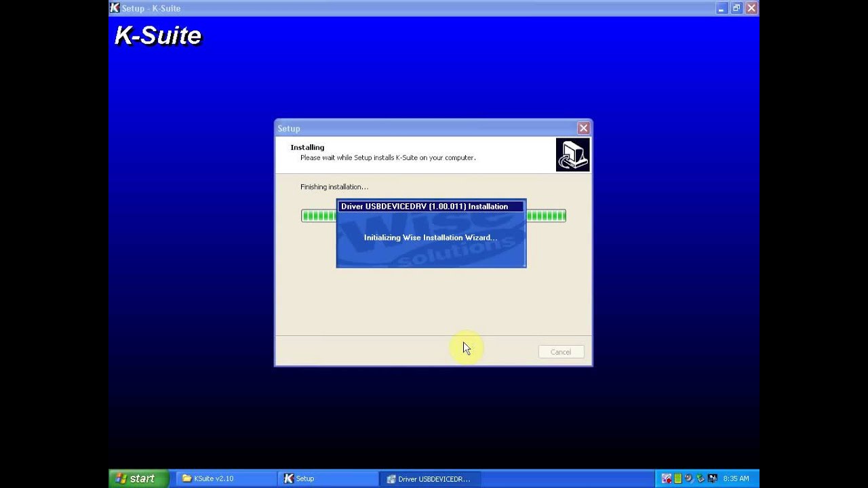The image size is (868, 488).
Task: Click the computer installer icon in Setup dialog header
Action: point(572,155)
